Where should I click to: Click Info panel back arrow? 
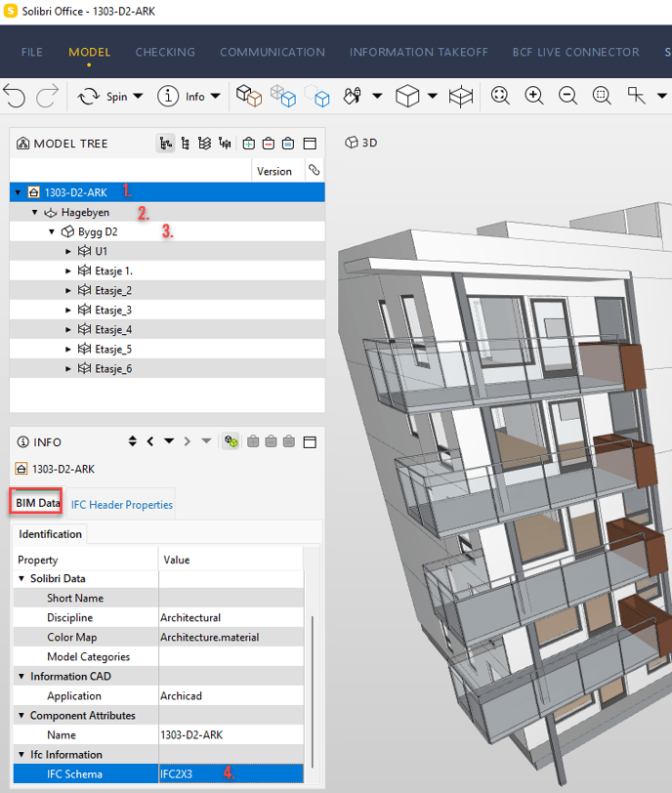pyautogui.click(x=150, y=441)
